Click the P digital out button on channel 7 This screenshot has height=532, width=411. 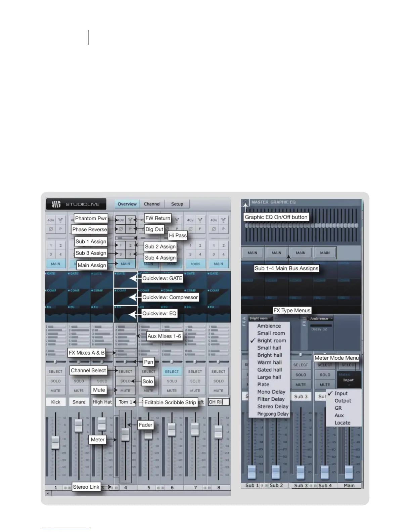(200, 229)
